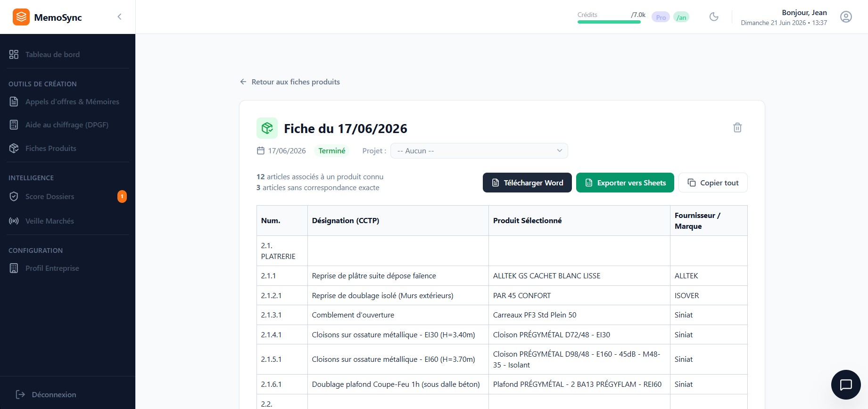
Task: Click the Déconnexion logout button
Action: (x=46, y=394)
